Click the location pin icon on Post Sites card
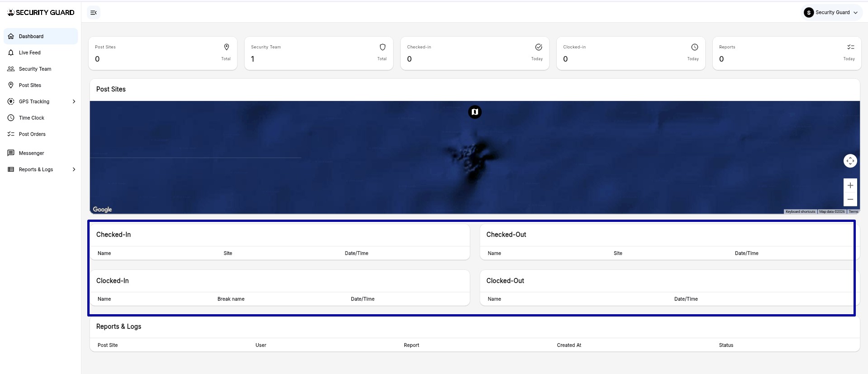The image size is (868, 374). pyautogui.click(x=227, y=47)
